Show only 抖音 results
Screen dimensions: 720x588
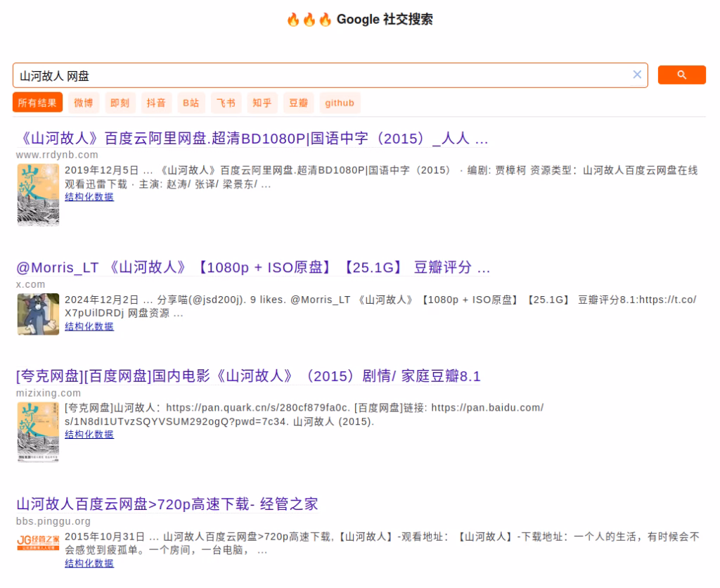pyautogui.click(x=156, y=103)
